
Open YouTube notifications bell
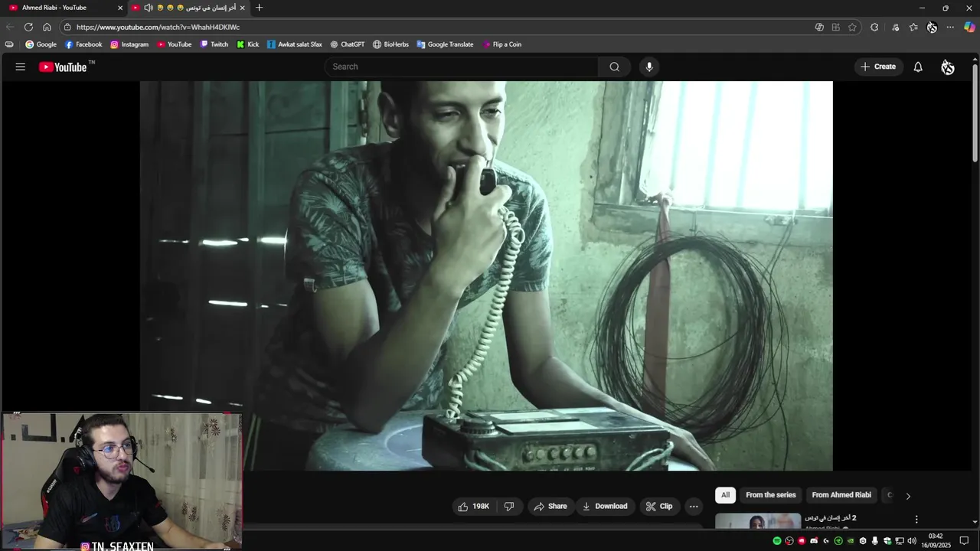coord(918,67)
